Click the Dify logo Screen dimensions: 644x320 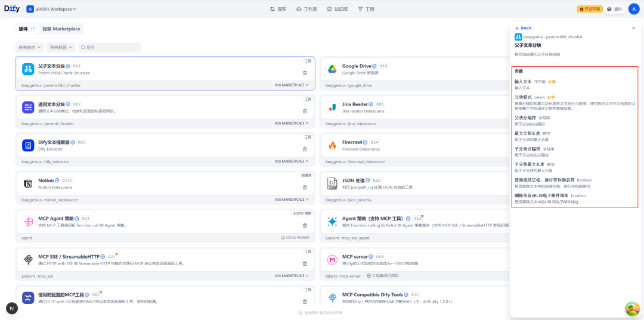[12, 8]
